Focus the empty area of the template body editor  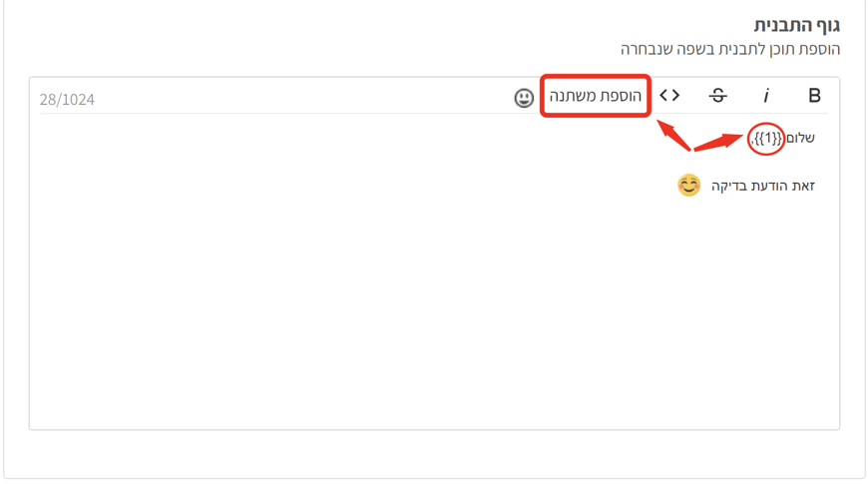pyautogui.click(x=399, y=319)
